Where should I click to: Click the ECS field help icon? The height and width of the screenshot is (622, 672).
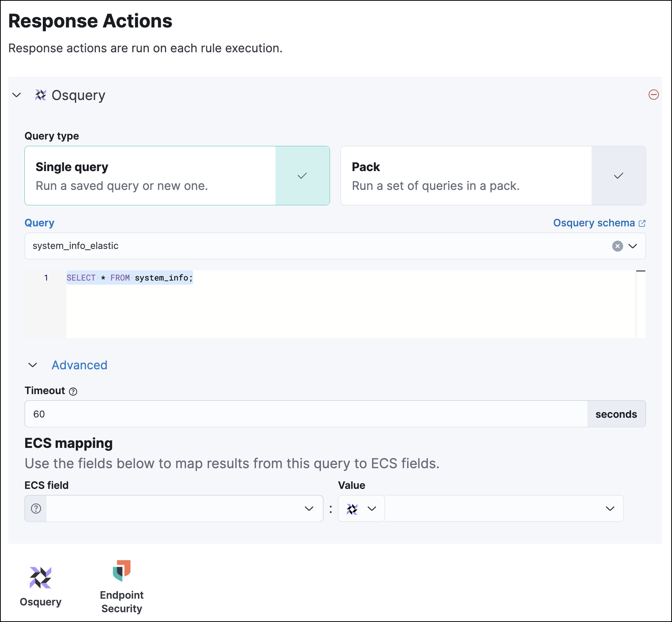(35, 508)
